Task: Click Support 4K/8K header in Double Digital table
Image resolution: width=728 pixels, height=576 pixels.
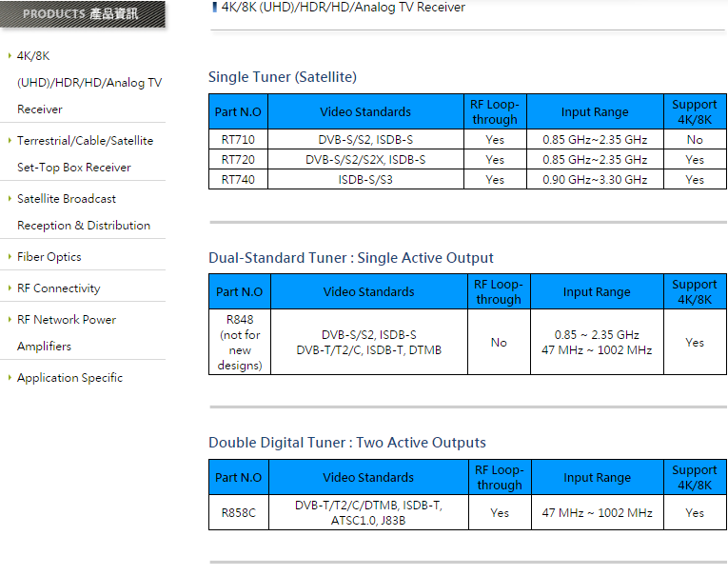Action: click(x=695, y=477)
